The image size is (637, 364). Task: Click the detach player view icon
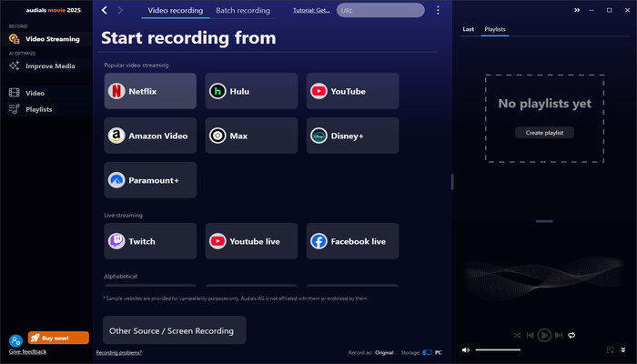point(611,349)
